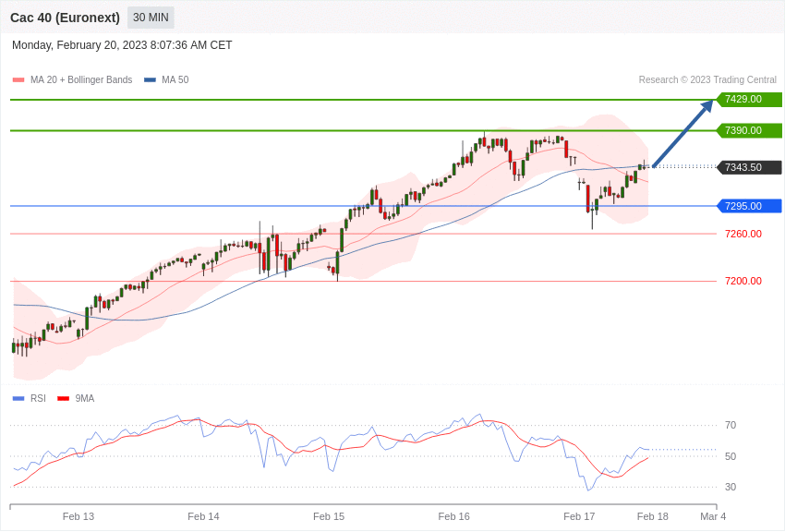This screenshot has height=532, width=785.
Task: Click the Mar 4 date axis marker
Action: [x=713, y=516]
